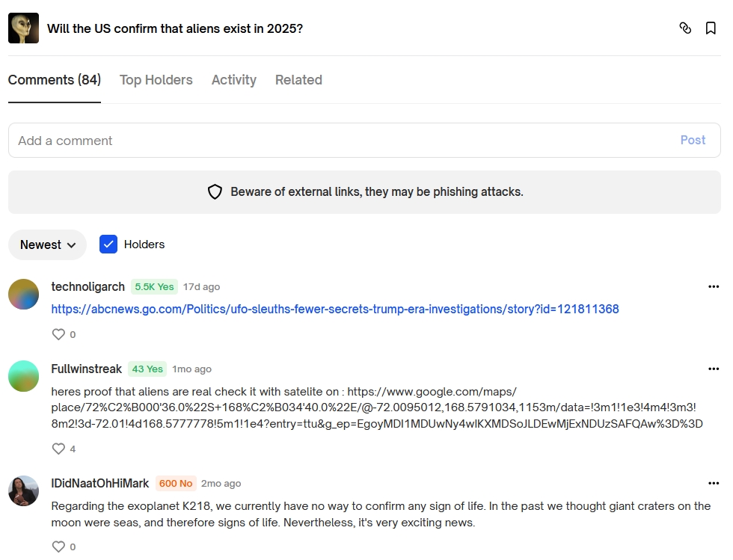Viewport: 733px width, 560px height.
Task: Open technoligarch's profile avatar
Action: click(23, 294)
